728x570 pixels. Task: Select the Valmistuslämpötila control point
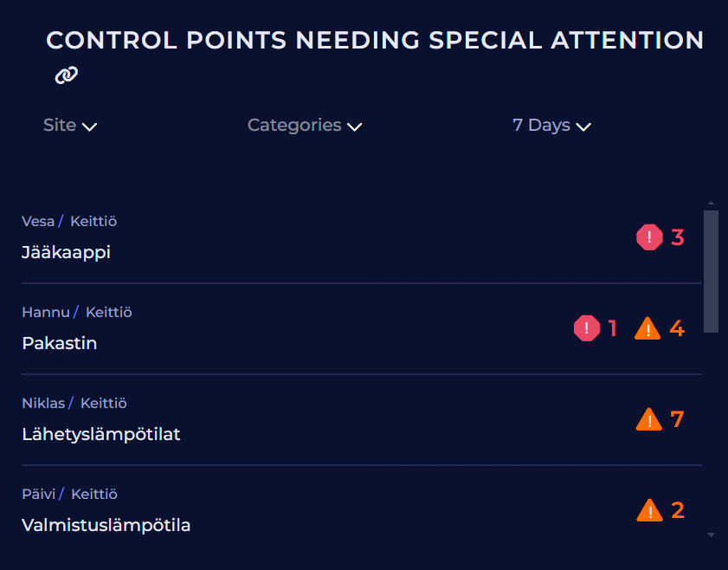[106, 525]
